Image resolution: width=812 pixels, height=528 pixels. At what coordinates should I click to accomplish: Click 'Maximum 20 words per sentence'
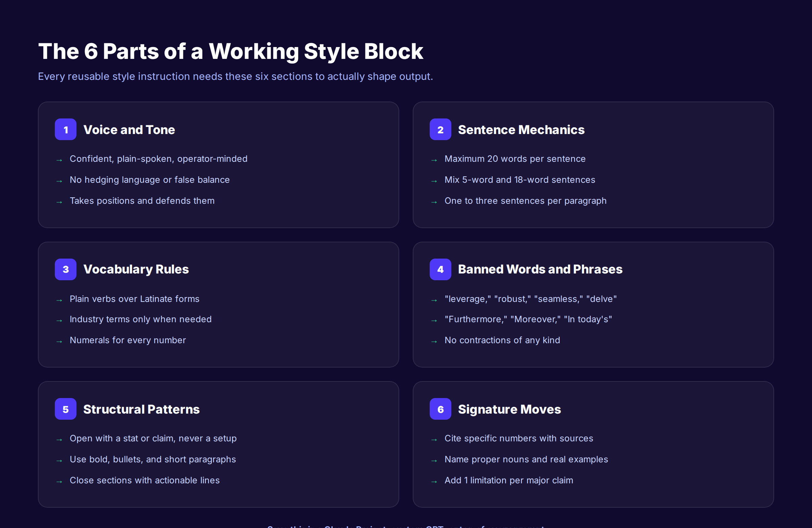point(515,159)
